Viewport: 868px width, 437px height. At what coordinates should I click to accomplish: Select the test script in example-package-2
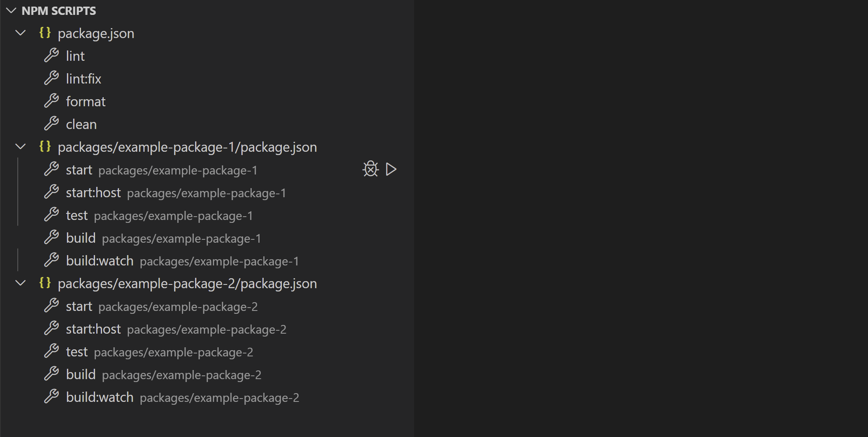[x=77, y=351]
